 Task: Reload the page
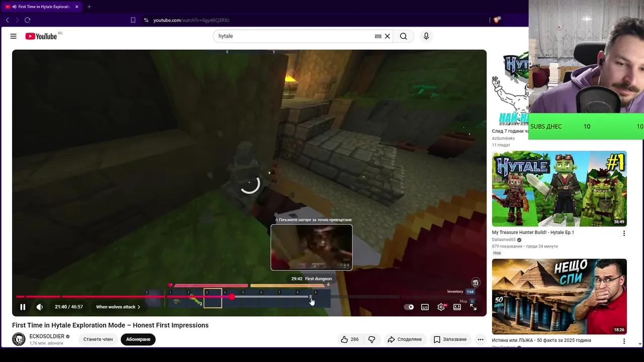point(27,20)
